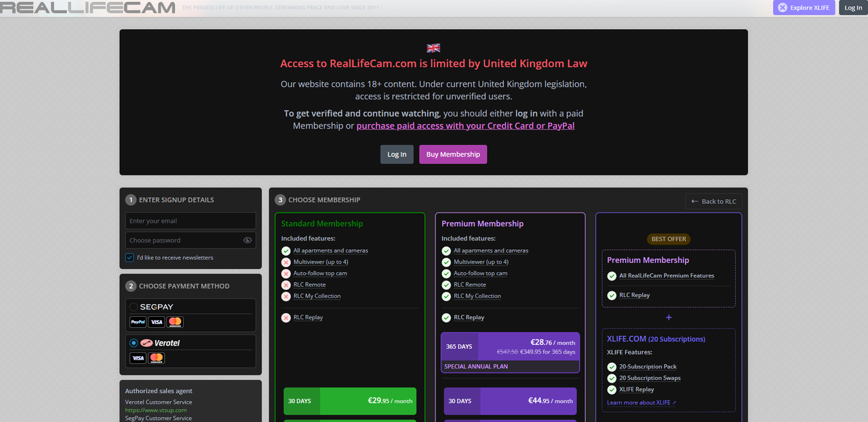This screenshot has width=868, height=422.
Task: Click the United Kingdom flag icon
Action: coord(433,48)
